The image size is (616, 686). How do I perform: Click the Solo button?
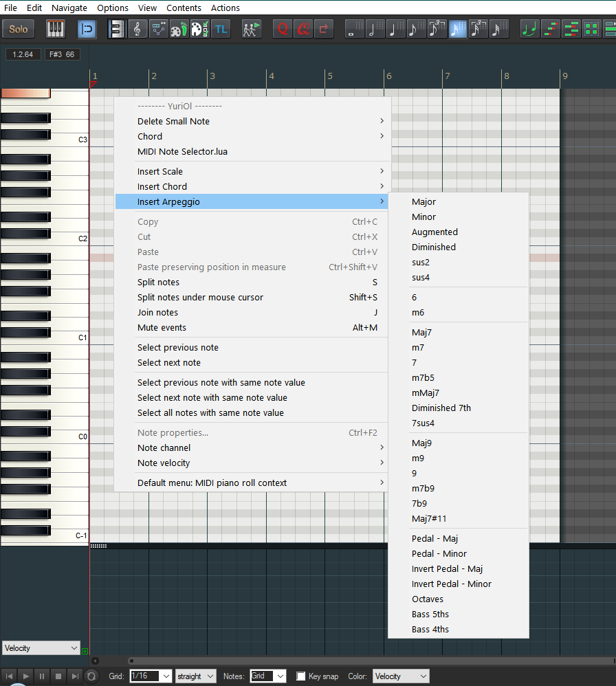point(19,29)
